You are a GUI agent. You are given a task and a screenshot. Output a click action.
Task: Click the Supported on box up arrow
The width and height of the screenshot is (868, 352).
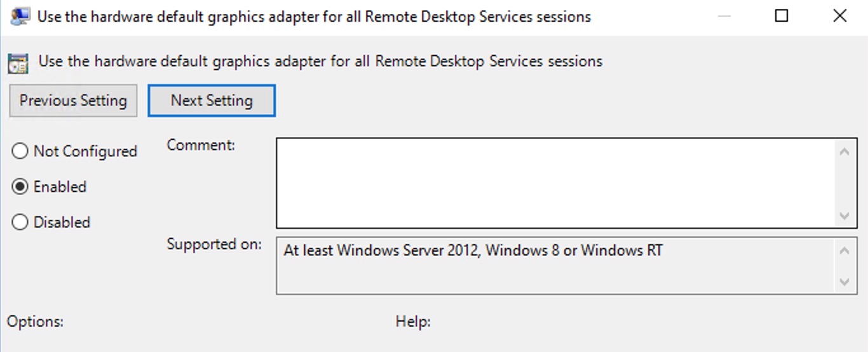[844, 250]
